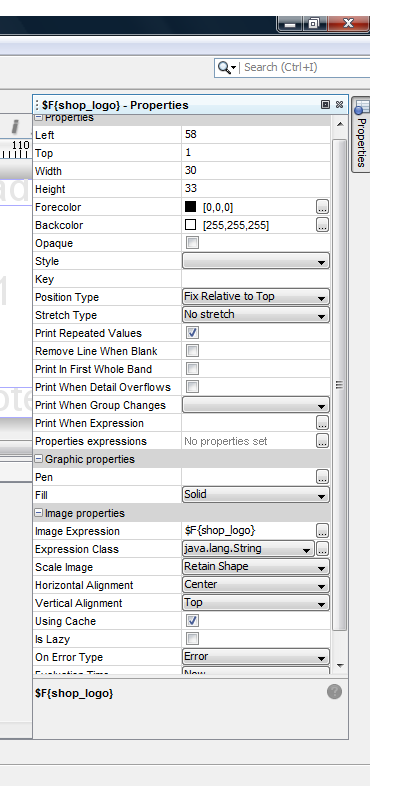Image resolution: width=406 pixels, height=792 pixels.
Task: Open Print When Expression editor button
Action: [x=322, y=423]
